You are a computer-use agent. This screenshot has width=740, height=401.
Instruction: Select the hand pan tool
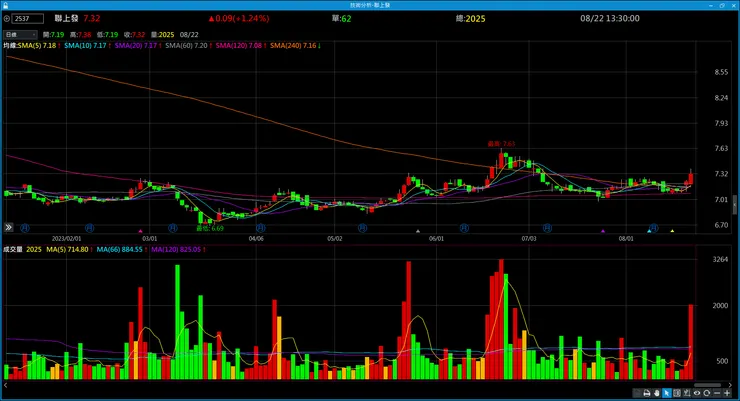coord(657,393)
